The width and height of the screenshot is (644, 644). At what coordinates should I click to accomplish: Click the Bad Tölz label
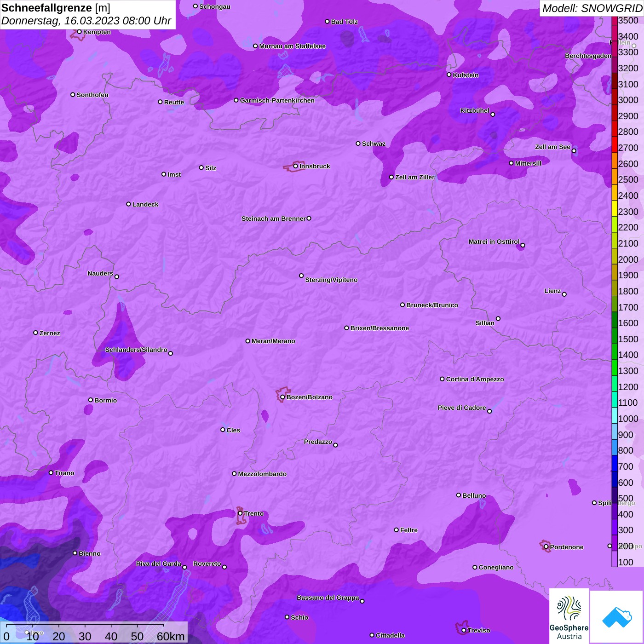pos(345,22)
